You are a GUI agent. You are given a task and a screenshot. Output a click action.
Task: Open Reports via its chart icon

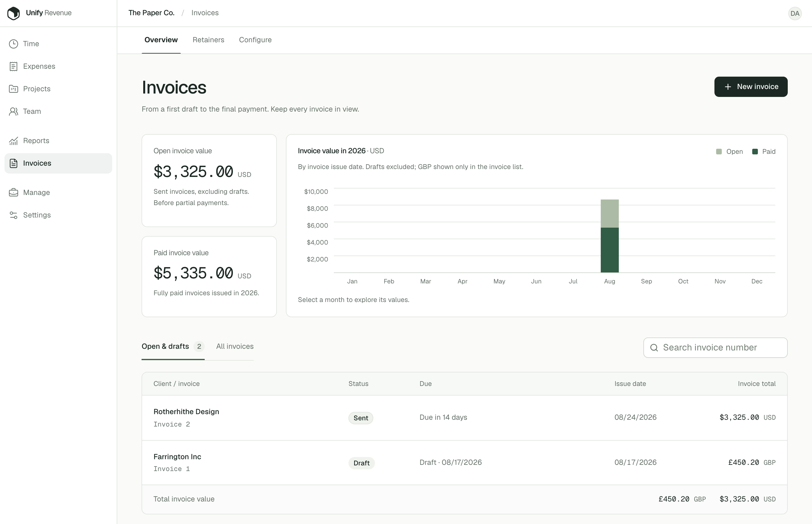click(x=14, y=141)
